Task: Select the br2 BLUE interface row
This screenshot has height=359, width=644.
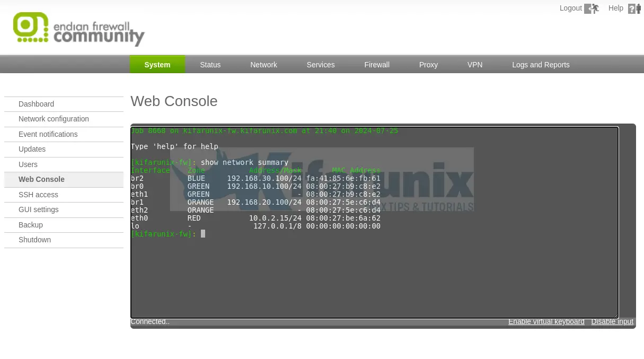Action: 255,178
